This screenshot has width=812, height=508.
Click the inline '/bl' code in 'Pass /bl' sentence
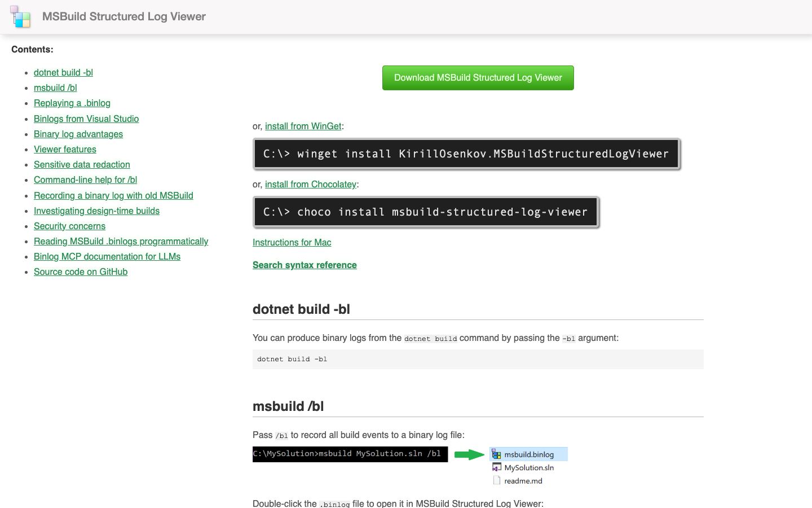point(281,436)
